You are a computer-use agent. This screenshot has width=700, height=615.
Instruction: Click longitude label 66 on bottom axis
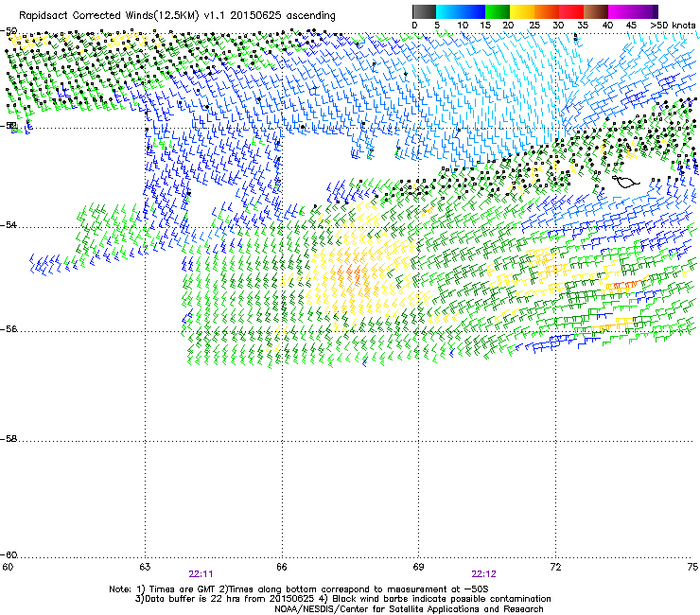(x=282, y=567)
